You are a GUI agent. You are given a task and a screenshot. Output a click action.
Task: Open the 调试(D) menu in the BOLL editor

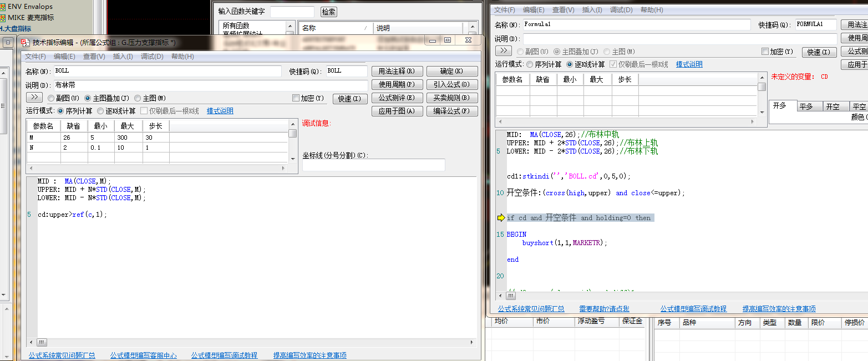[x=152, y=57]
